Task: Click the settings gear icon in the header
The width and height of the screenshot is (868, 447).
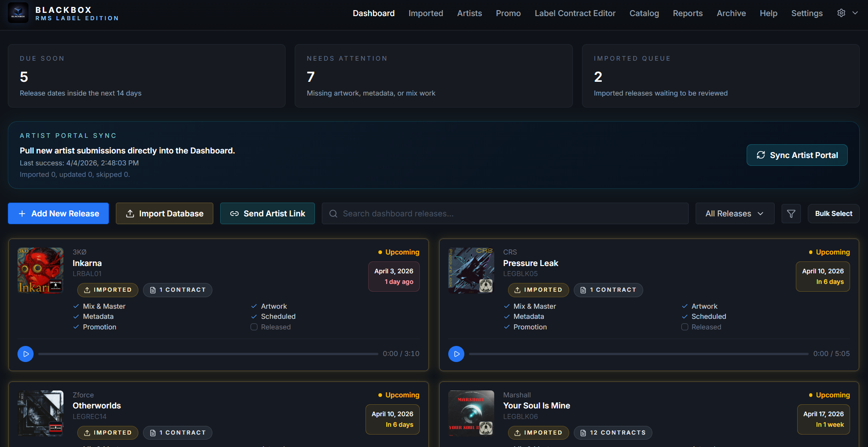Action: click(841, 13)
